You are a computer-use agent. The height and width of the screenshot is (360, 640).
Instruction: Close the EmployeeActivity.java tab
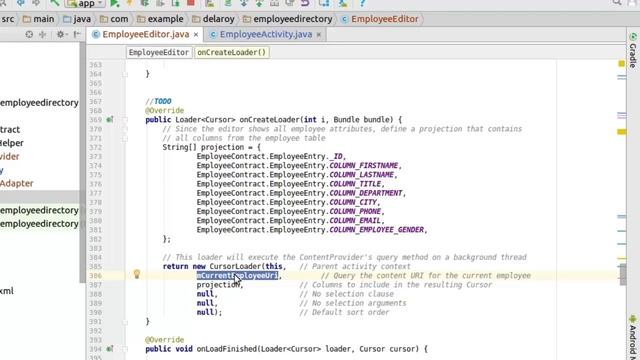[x=319, y=35]
